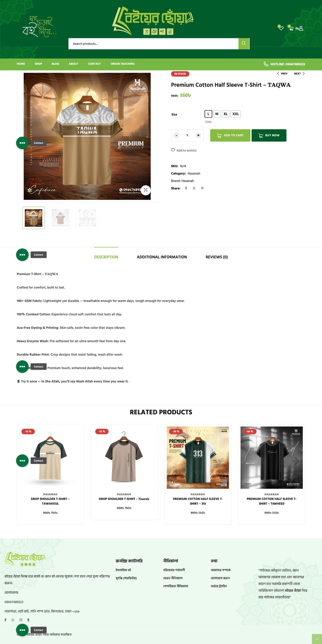Open the shopping cart icon in header
Image resolution: width=322 pixels, height=644 pixels.
coord(291,28)
